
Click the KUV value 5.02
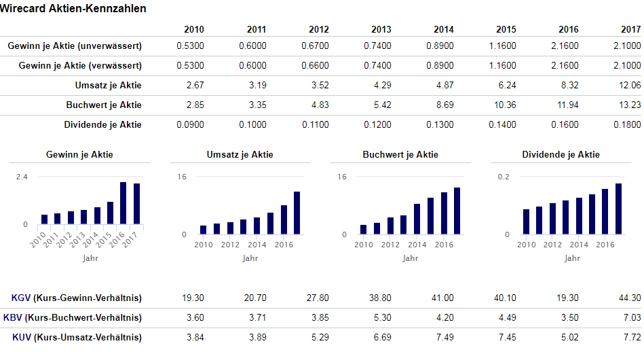[569, 337]
